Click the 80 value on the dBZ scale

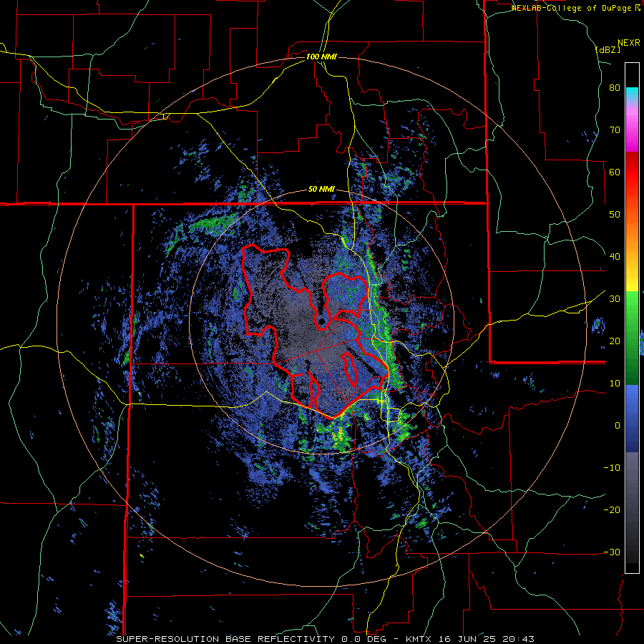point(615,88)
